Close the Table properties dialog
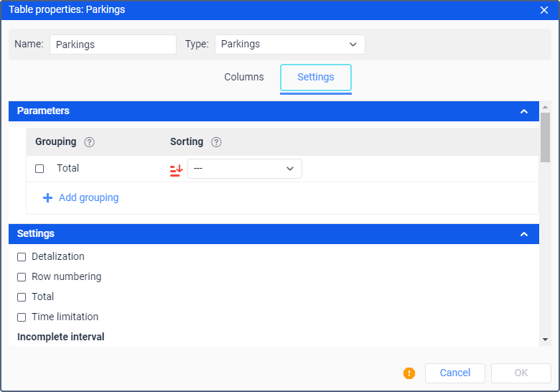The width and height of the screenshot is (560, 392). click(544, 10)
